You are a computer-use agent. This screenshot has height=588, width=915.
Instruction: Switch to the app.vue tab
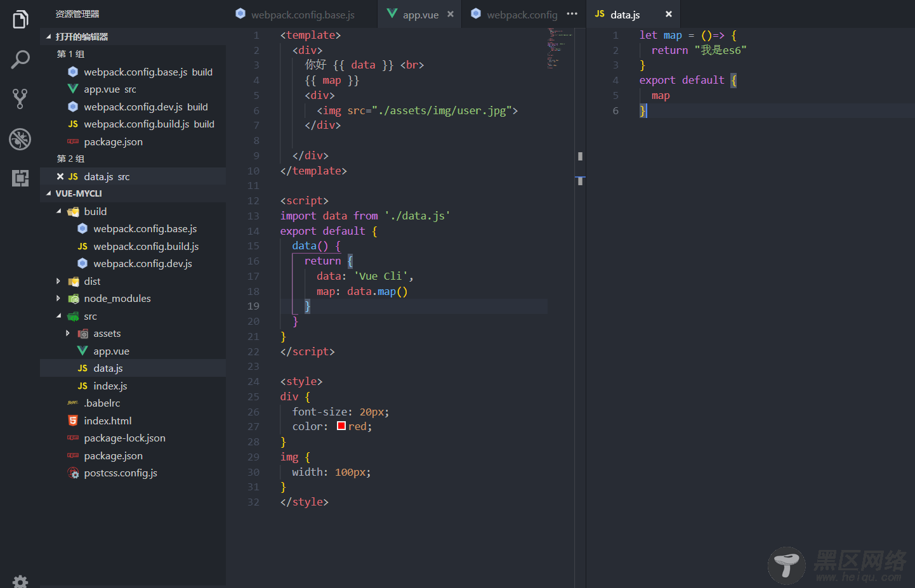pyautogui.click(x=420, y=14)
